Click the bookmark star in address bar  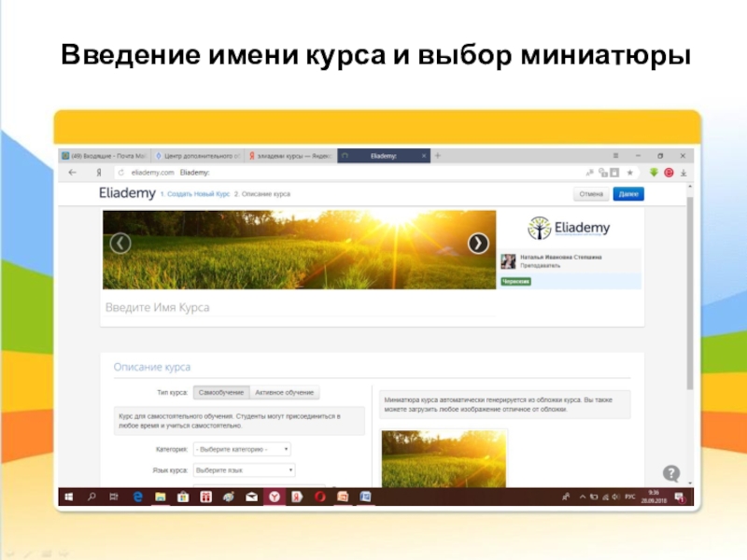click(x=630, y=173)
